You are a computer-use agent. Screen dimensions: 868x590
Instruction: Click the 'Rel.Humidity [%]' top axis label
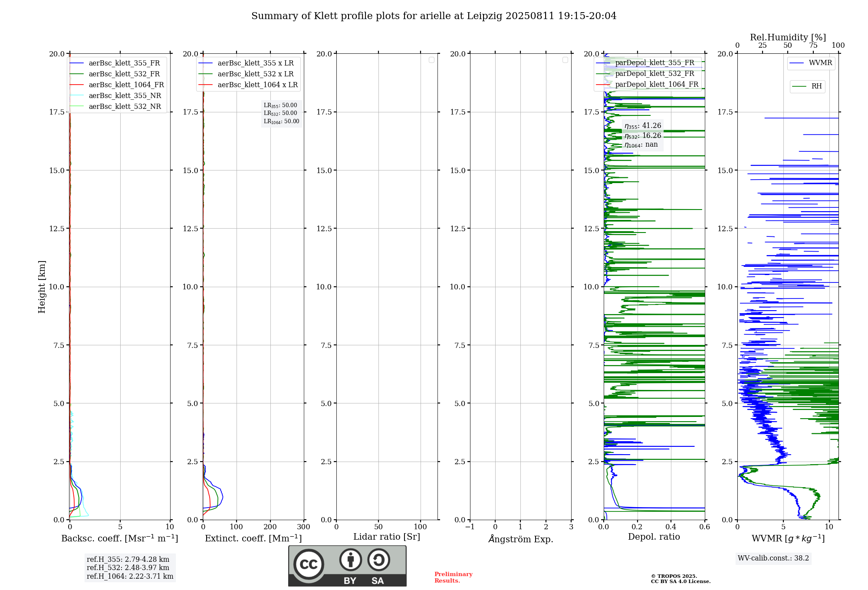(x=788, y=37)
